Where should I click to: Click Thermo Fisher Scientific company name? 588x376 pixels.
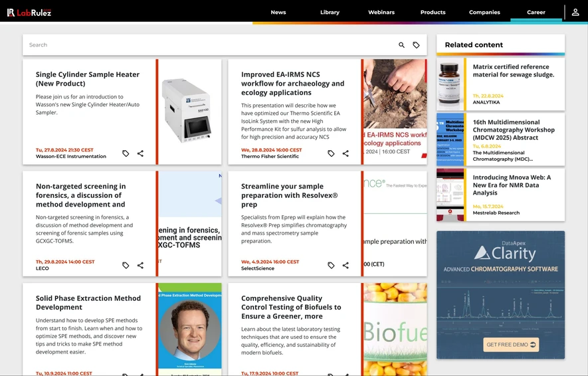270,156
